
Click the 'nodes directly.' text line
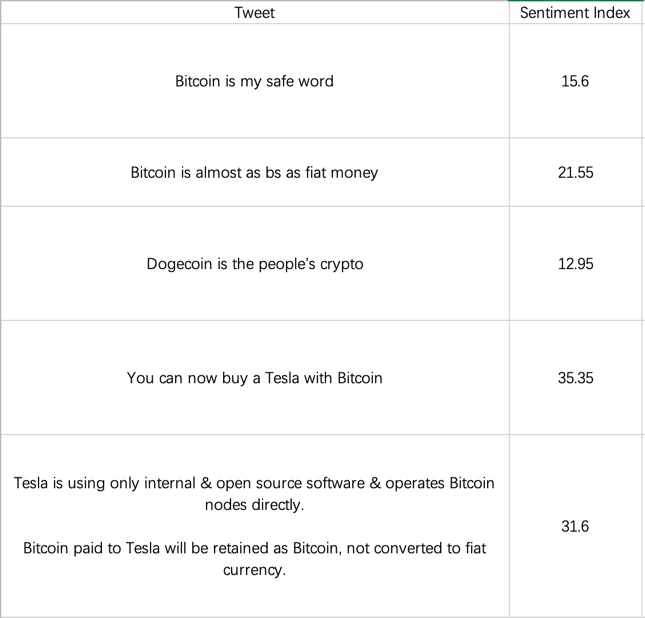(x=255, y=504)
